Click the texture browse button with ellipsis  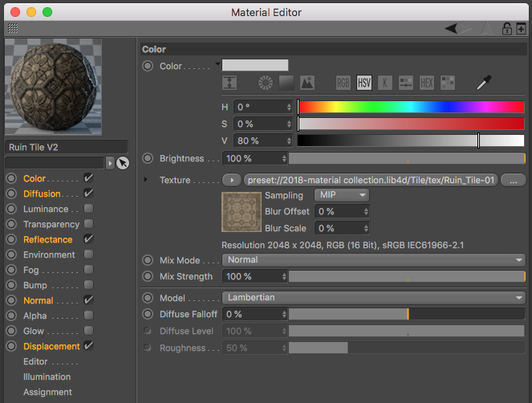point(513,181)
